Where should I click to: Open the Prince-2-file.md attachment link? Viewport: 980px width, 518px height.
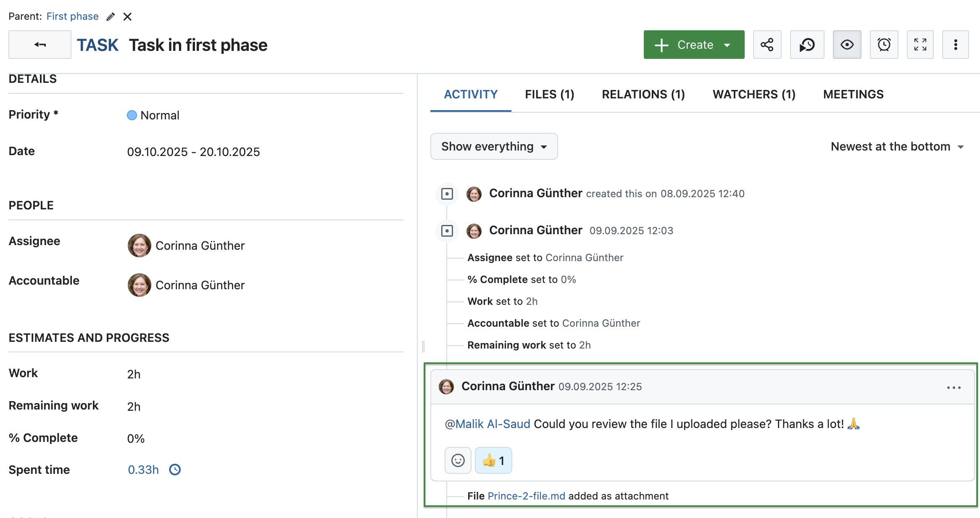[526, 496]
